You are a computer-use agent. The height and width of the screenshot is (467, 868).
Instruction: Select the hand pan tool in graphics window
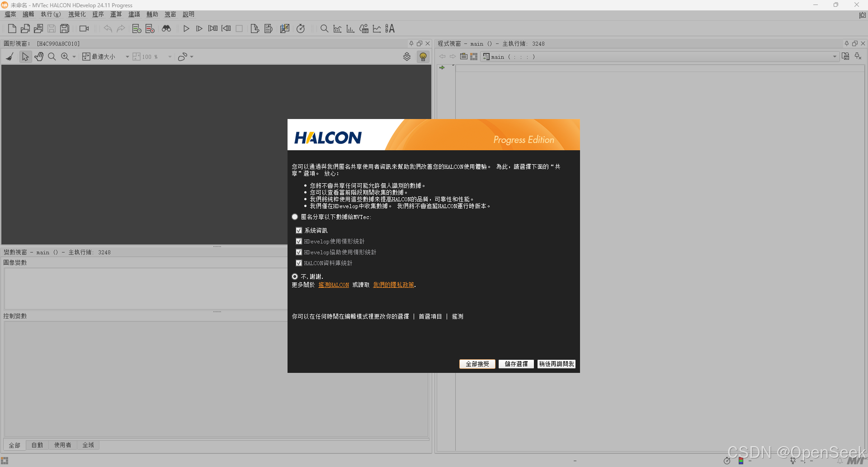coord(38,56)
